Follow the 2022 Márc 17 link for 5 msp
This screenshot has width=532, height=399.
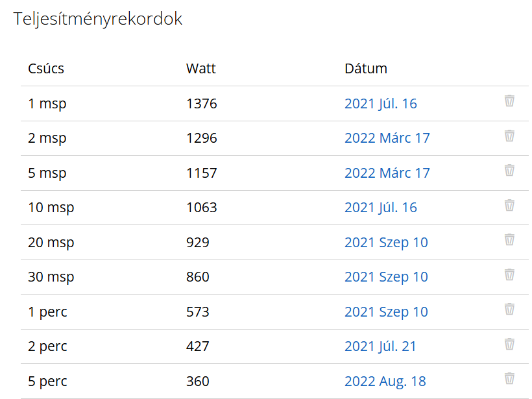(x=387, y=173)
